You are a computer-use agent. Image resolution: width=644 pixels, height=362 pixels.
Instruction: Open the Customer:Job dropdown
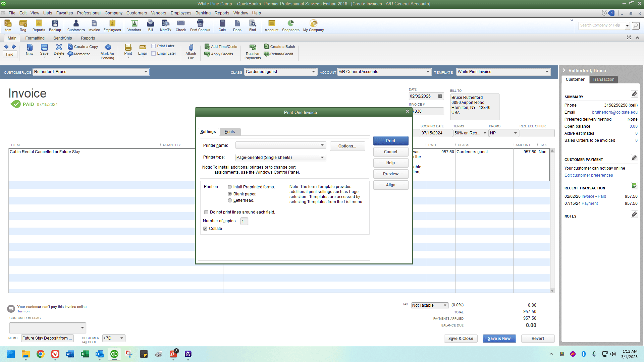click(x=146, y=72)
